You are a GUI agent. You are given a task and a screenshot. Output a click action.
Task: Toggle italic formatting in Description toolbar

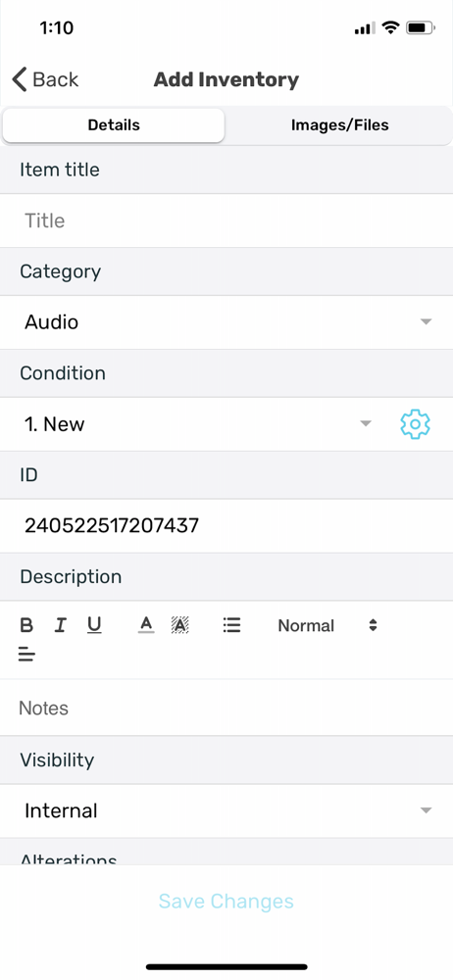(x=60, y=625)
